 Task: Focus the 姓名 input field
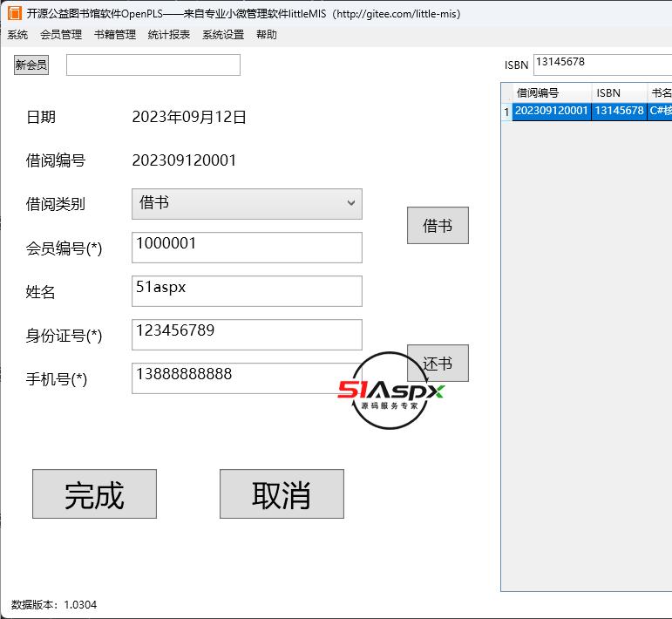247,291
